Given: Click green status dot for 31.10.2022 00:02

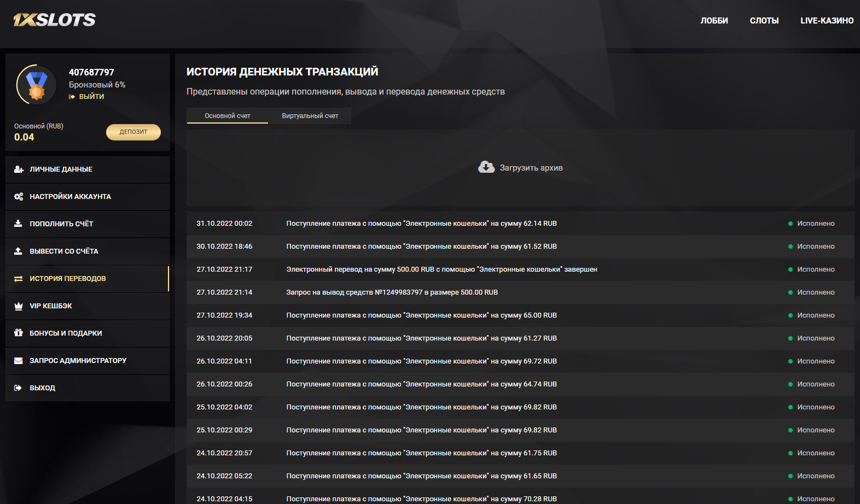Looking at the screenshot, I should click(791, 224).
